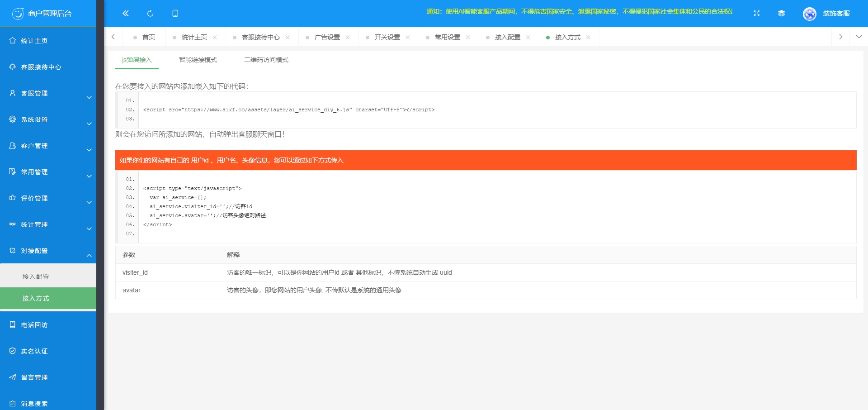Viewport: 868px width, 410px height.
Task: Click the user avatar in top right
Action: [809, 14]
